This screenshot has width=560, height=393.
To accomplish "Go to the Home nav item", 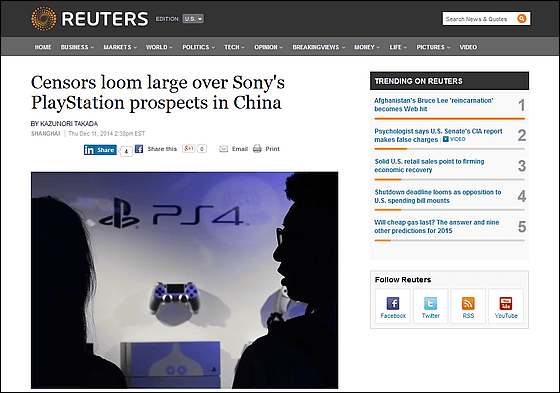I will click(x=43, y=47).
